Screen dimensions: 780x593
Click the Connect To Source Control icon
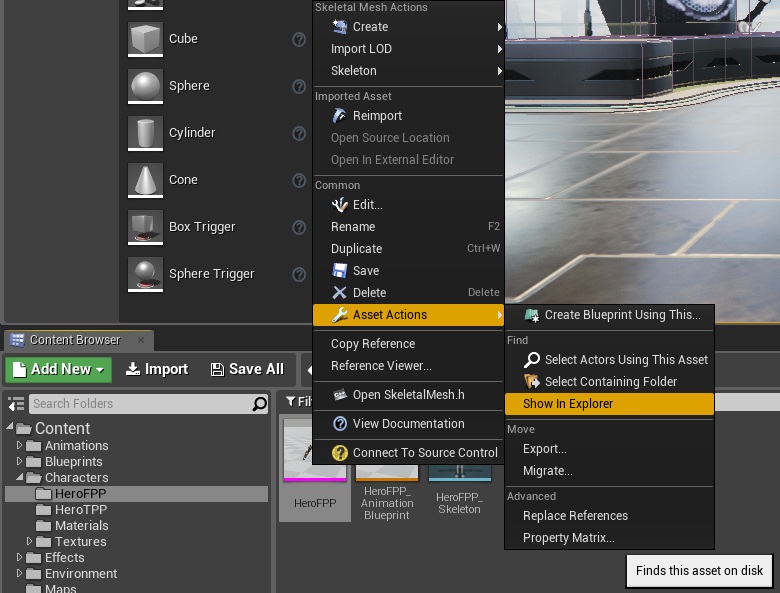(340, 453)
